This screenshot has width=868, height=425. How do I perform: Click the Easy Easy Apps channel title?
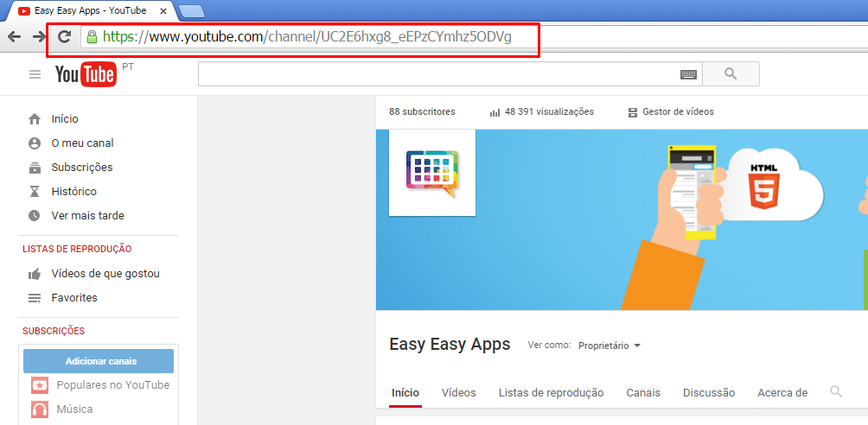(x=450, y=344)
